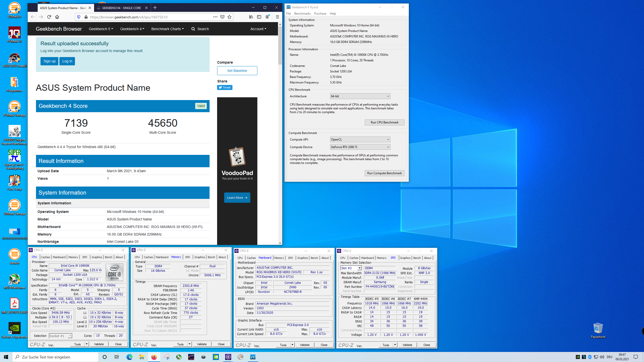644x362 pixels.
Task: Open the Purchase menu in Geekbench 4
Action: point(320,14)
